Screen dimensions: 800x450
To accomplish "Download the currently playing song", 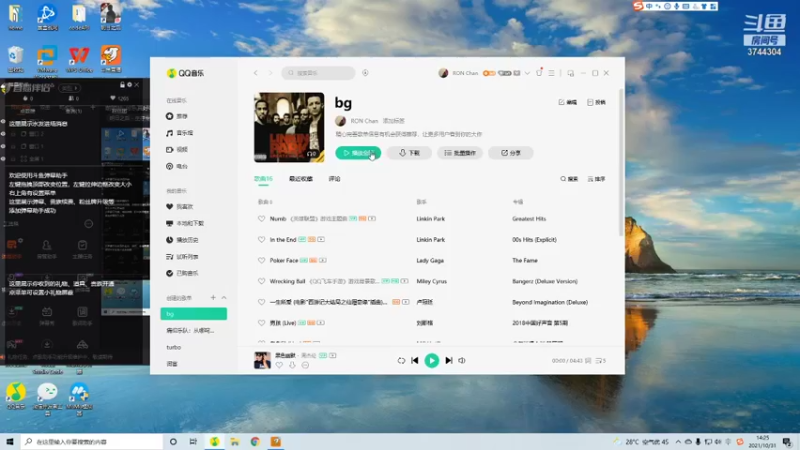I will coord(292,365).
